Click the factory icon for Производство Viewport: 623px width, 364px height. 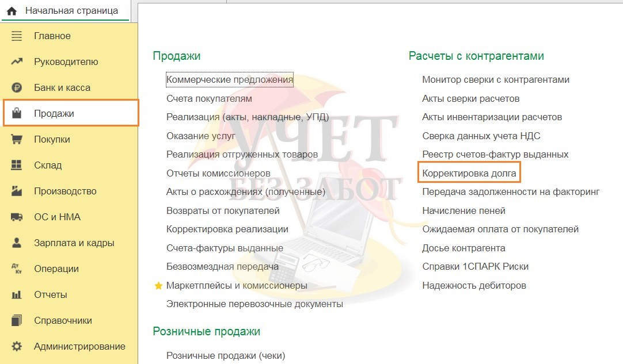17,191
